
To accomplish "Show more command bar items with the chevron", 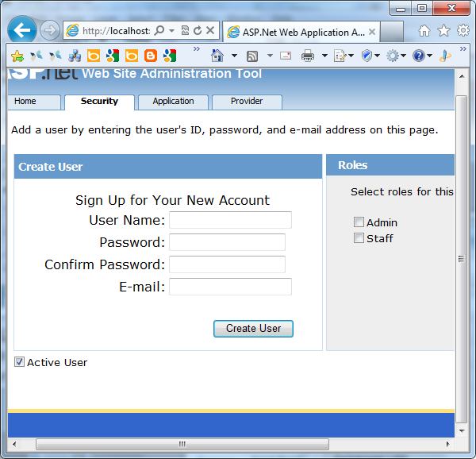I will coord(463,49).
